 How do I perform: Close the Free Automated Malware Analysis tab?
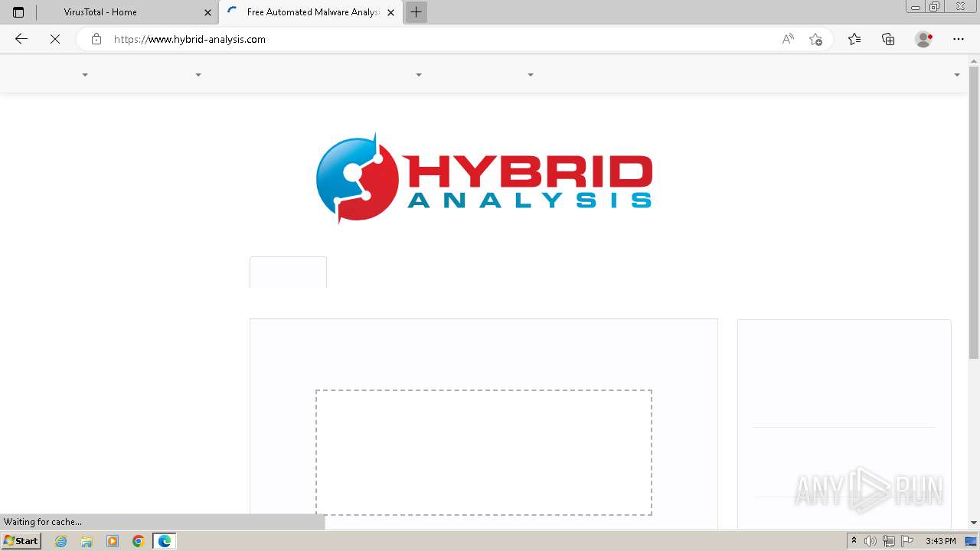click(x=391, y=12)
